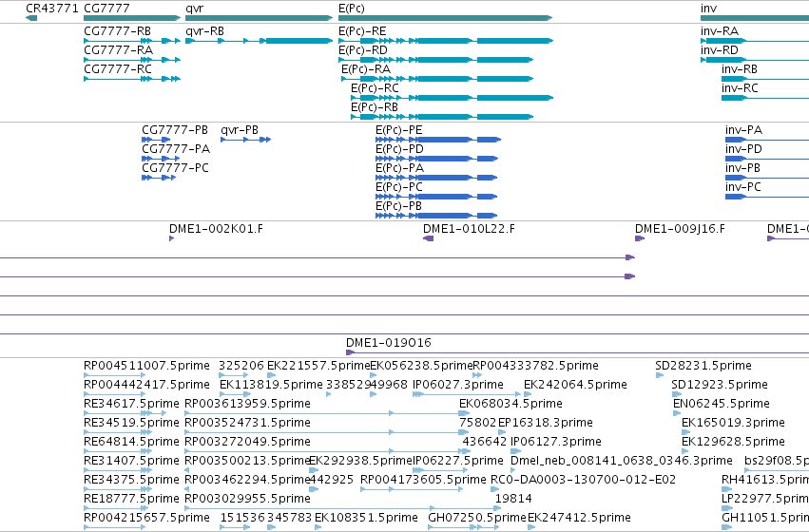809x532 pixels.
Task: Click the DME1-002K01.F clone label
Action: click(x=216, y=229)
